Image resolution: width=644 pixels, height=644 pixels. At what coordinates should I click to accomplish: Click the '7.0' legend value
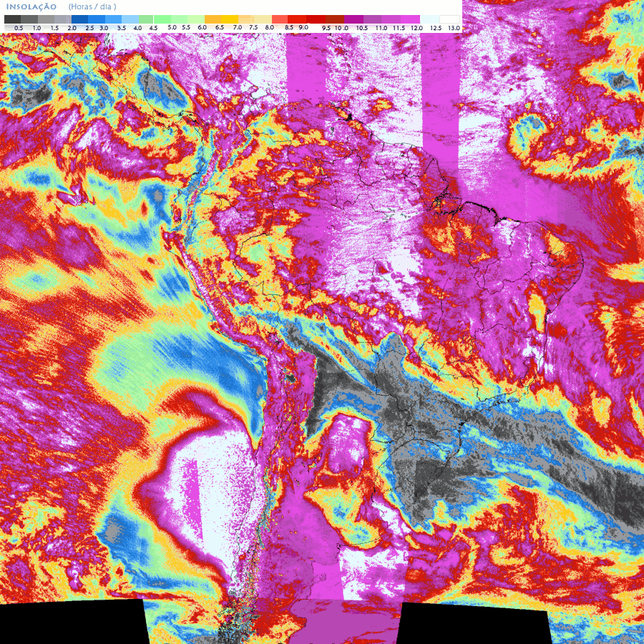point(238,27)
